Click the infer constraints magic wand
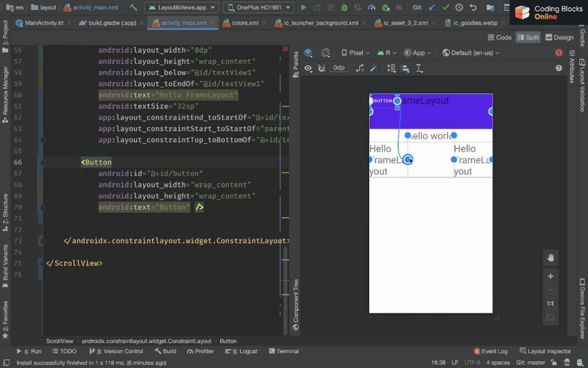Screen dimensions: 588x368 point(373,68)
